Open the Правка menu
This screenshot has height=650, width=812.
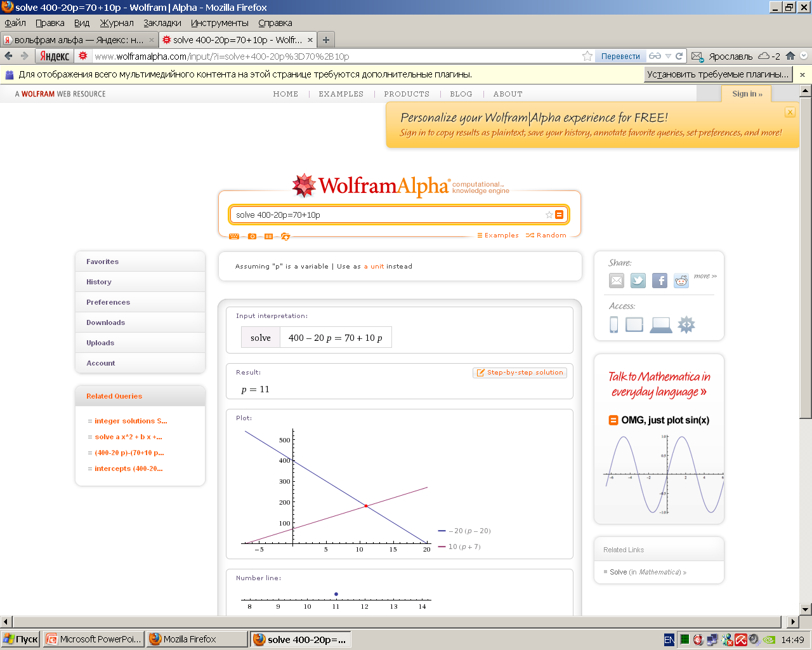pyautogui.click(x=50, y=23)
